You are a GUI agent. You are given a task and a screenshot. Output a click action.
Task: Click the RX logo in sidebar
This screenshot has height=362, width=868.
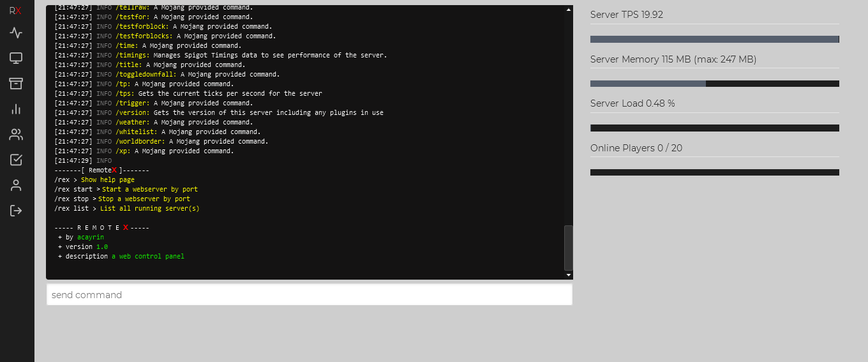click(15, 11)
